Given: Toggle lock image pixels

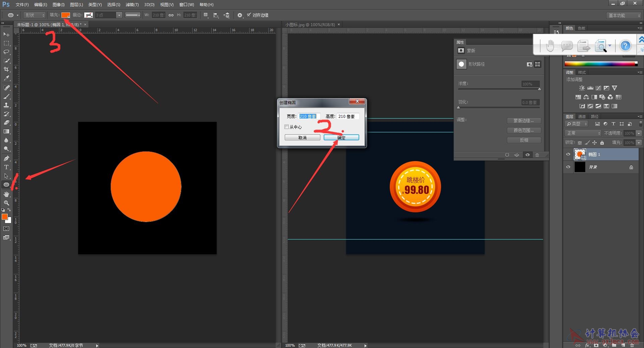Looking at the screenshot, I should click(x=587, y=143).
